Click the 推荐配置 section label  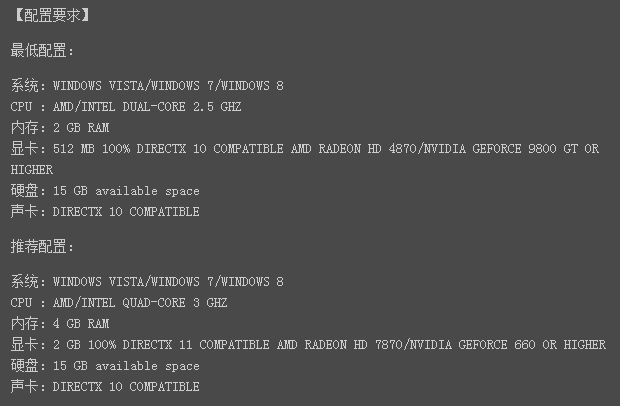42,247
